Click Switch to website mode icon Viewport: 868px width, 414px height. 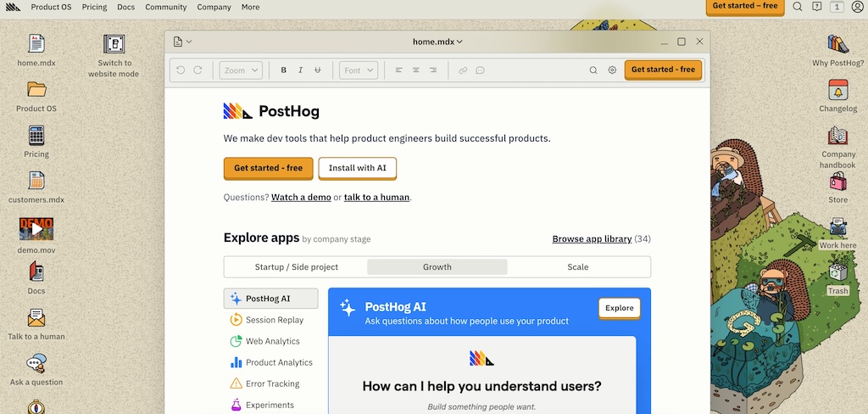[x=114, y=44]
